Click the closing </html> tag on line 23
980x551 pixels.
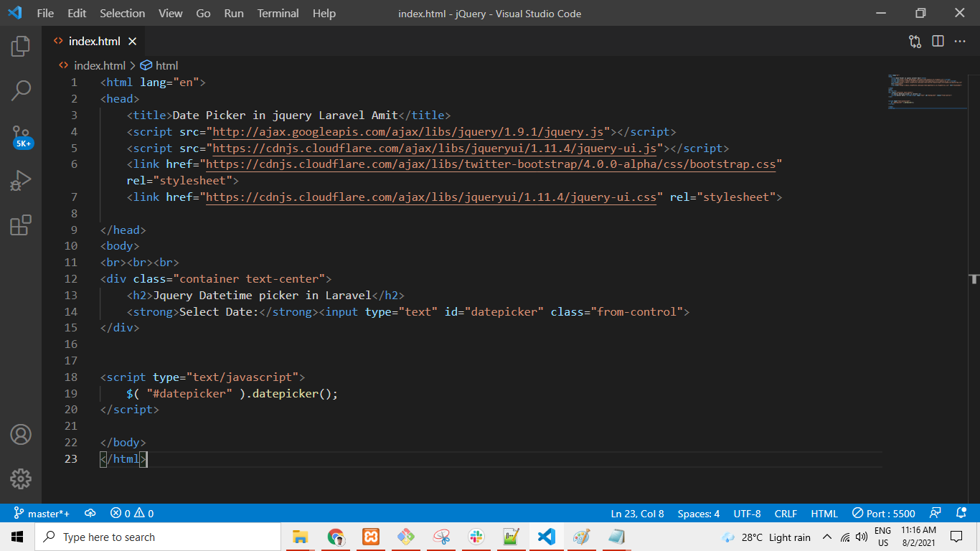[x=123, y=459]
